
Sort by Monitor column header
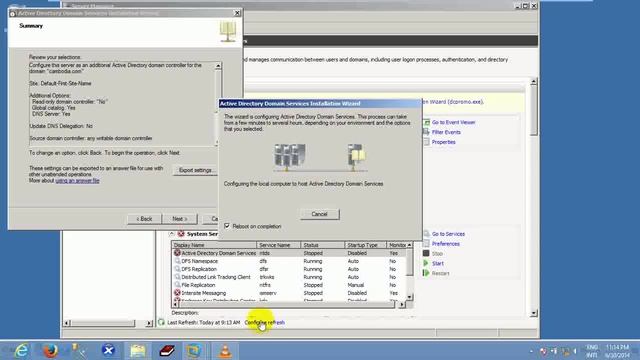tap(396, 245)
